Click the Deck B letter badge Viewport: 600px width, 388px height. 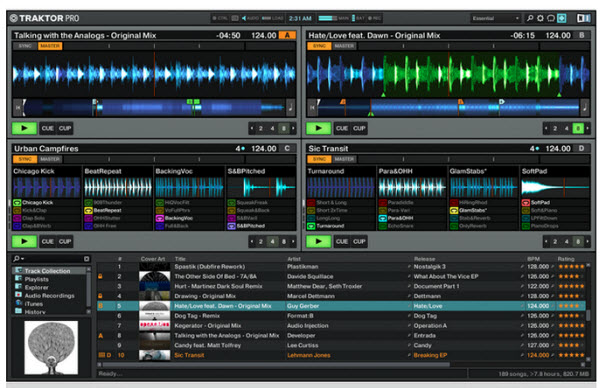pos(582,35)
